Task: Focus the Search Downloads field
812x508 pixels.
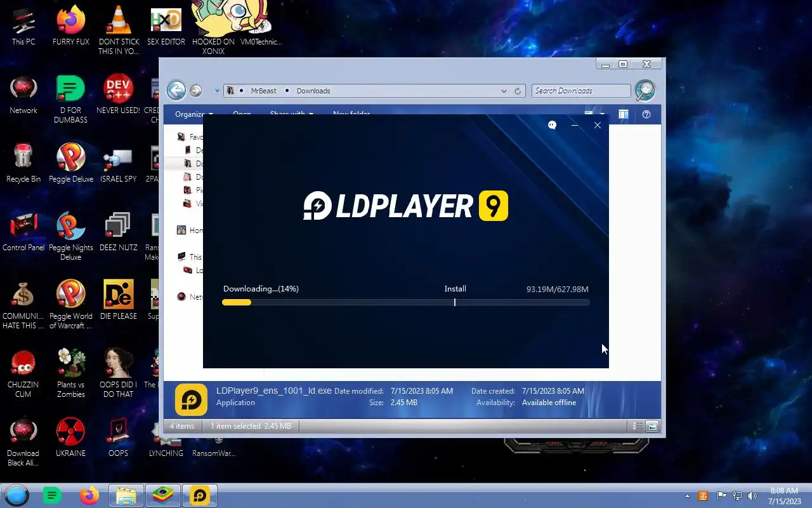Action: tap(581, 91)
